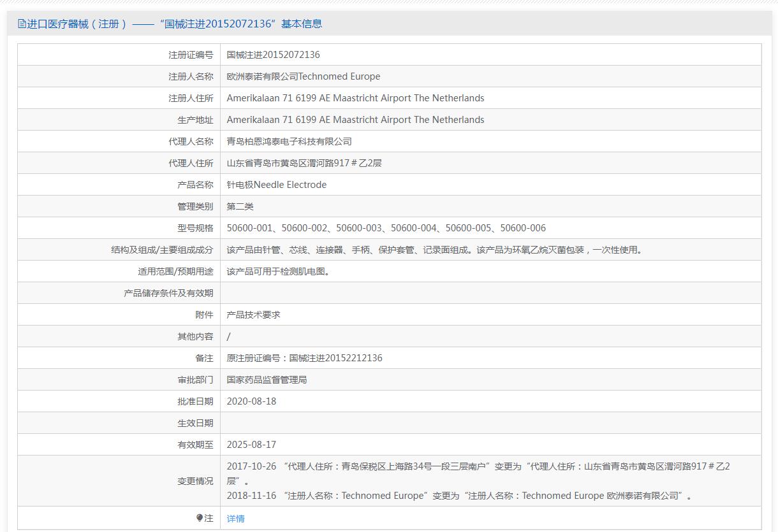Select registration number 国械注进20152072136 in the table

(x=273, y=55)
